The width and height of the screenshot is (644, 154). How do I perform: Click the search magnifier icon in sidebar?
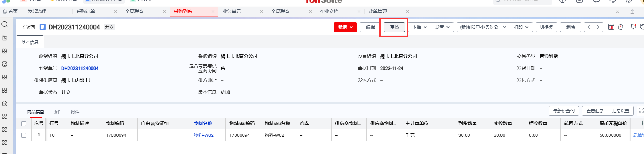pos(5,24)
